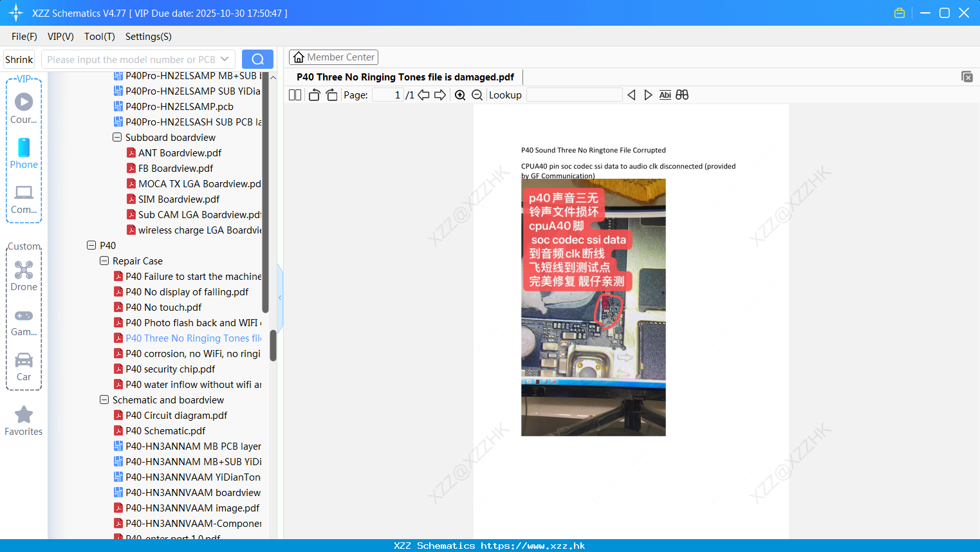Open P40-HN3ANNAM MB PCB layer file
The width and height of the screenshot is (980, 552).
193,446
